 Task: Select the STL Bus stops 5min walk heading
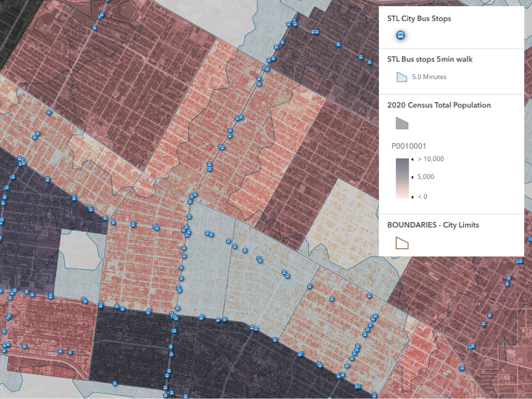coord(430,59)
